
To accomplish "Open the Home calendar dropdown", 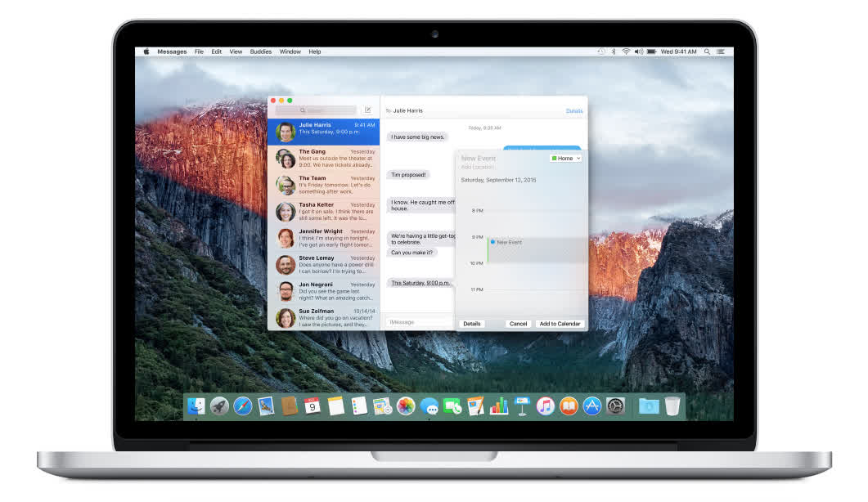I will tap(566, 159).
